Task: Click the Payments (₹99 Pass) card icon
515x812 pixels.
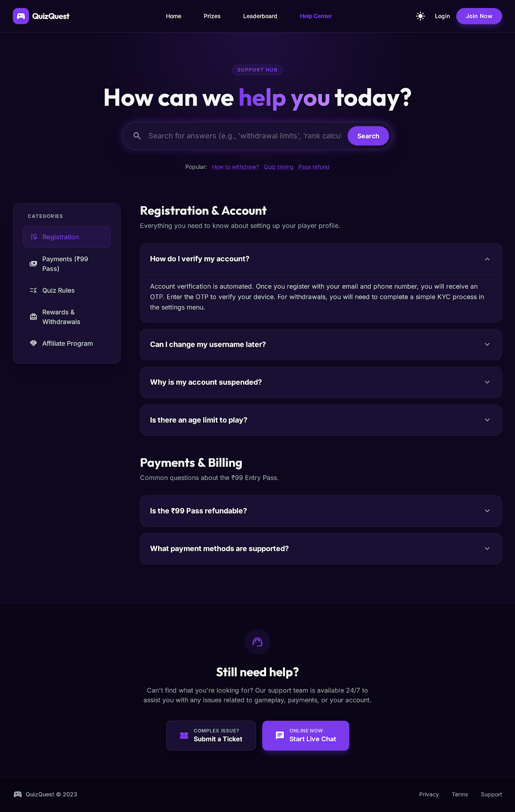Action: pos(33,263)
